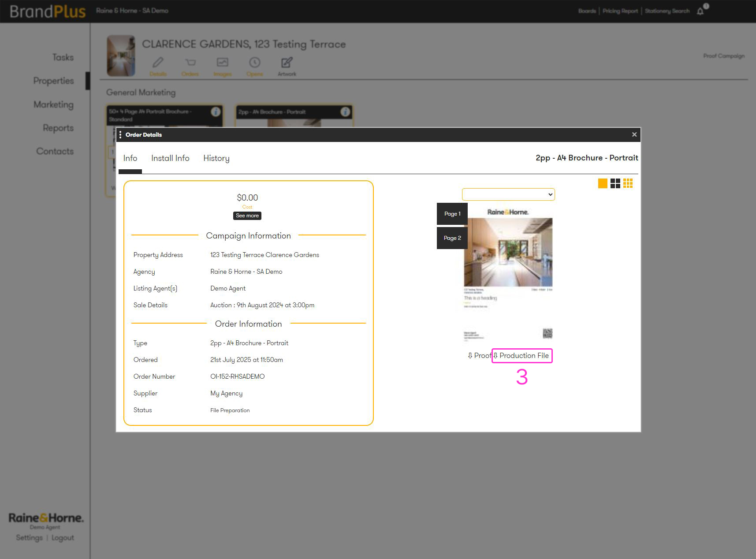756x559 pixels.
Task: Open Settings link
Action: point(29,538)
